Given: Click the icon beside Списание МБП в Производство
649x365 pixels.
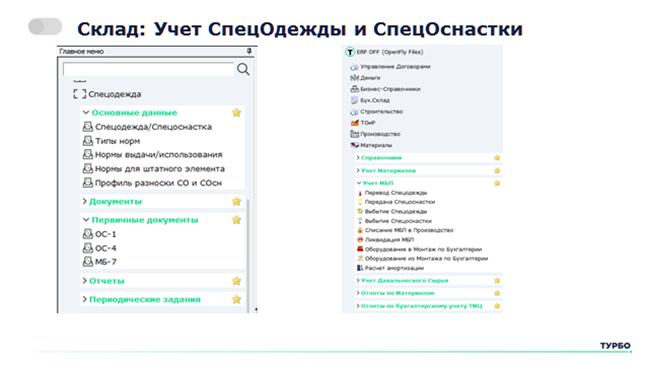Looking at the screenshot, I should pos(360,230).
